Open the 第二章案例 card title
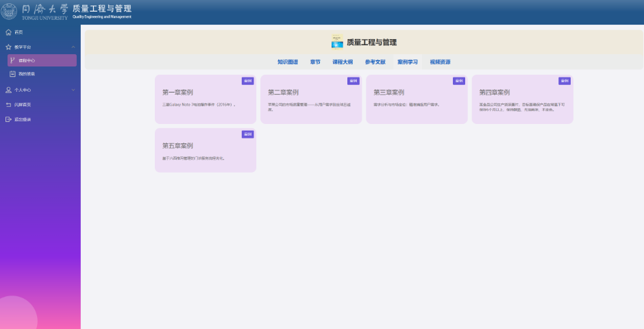Image resolution: width=644 pixels, height=329 pixels. click(x=283, y=93)
